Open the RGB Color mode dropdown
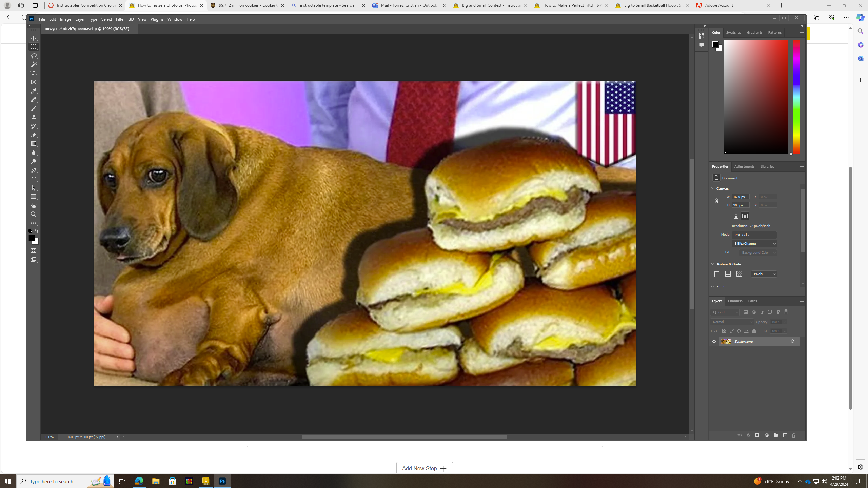This screenshot has width=868, height=488. click(x=754, y=235)
